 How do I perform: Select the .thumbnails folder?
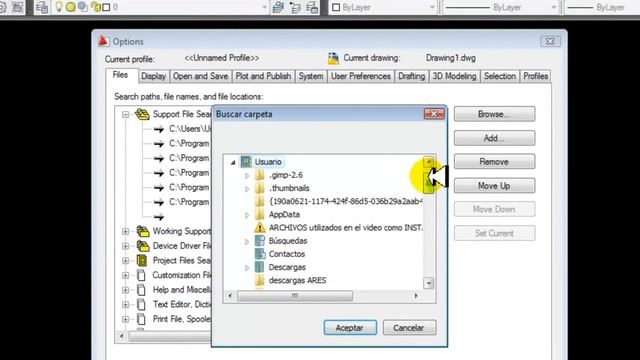coord(289,188)
